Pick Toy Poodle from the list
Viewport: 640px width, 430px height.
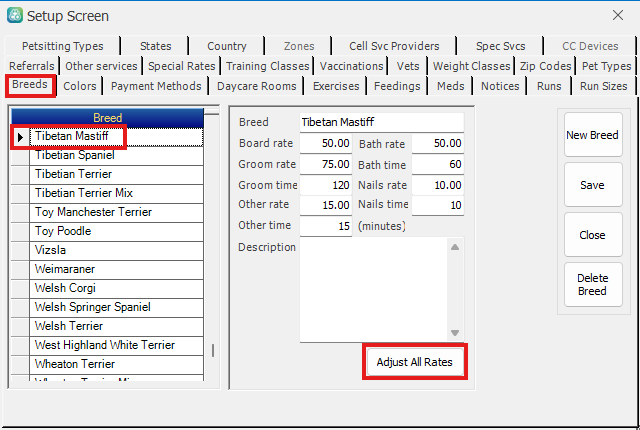[x=116, y=231]
